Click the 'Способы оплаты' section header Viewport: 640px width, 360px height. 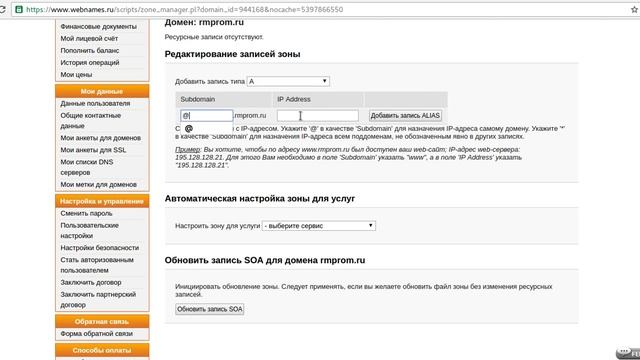pos(102,350)
